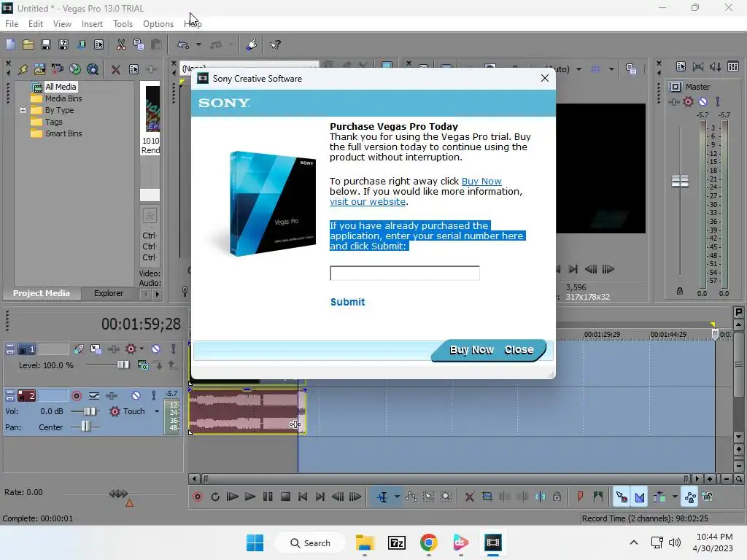This screenshot has width=747, height=560.
Task: Click the Play button in the transport bar
Action: 250,497
